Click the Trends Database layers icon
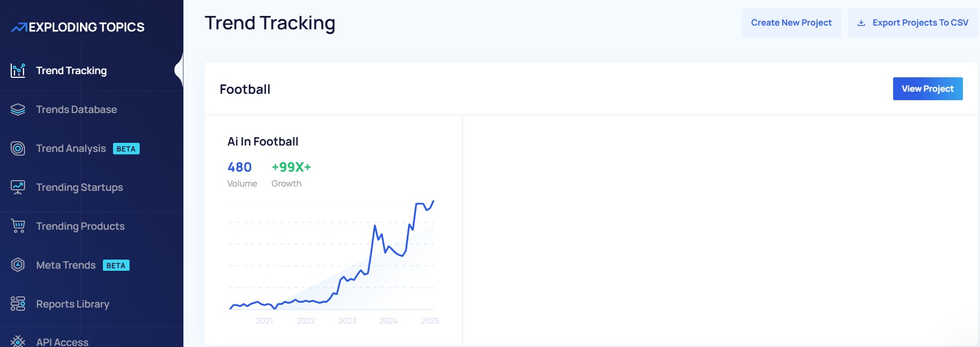 pyautogui.click(x=18, y=109)
